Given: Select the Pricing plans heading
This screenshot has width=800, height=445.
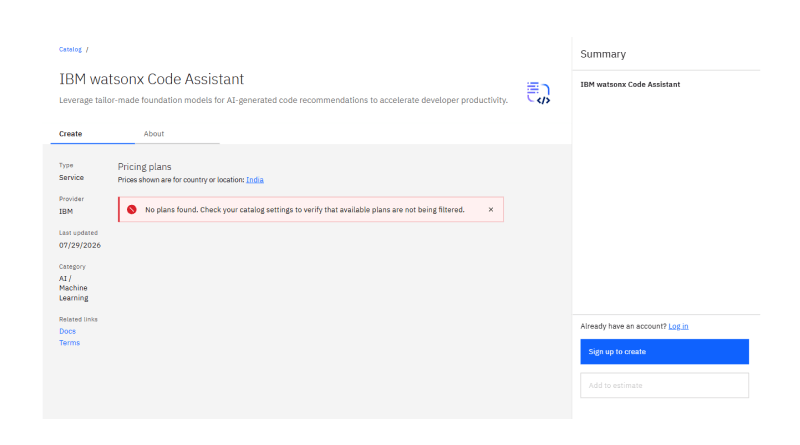Looking at the screenshot, I should click(144, 167).
